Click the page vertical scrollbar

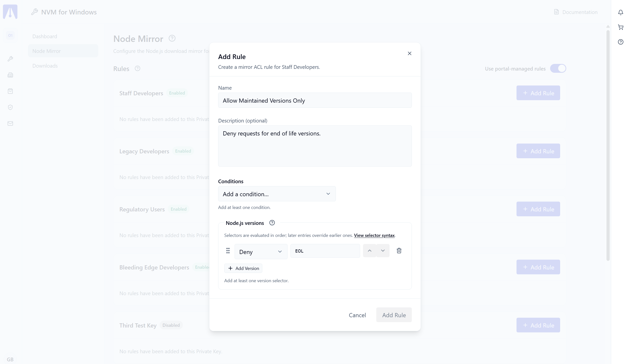pyautogui.click(x=608, y=146)
